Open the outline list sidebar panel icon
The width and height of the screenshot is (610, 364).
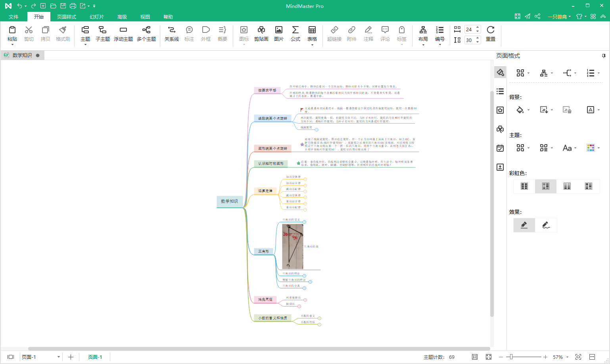coord(500,91)
